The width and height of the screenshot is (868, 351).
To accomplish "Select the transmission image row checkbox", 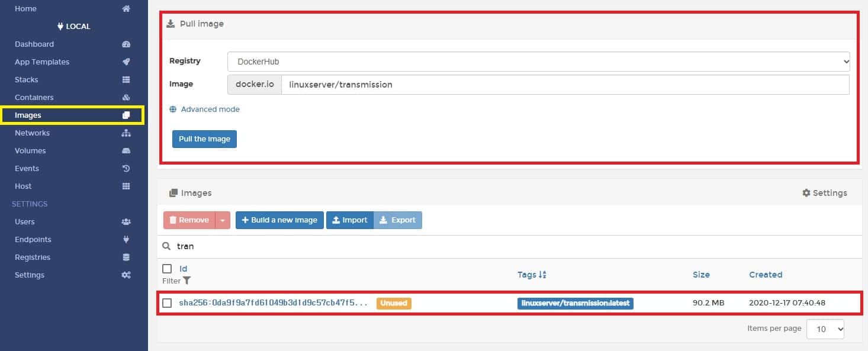I will point(167,303).
